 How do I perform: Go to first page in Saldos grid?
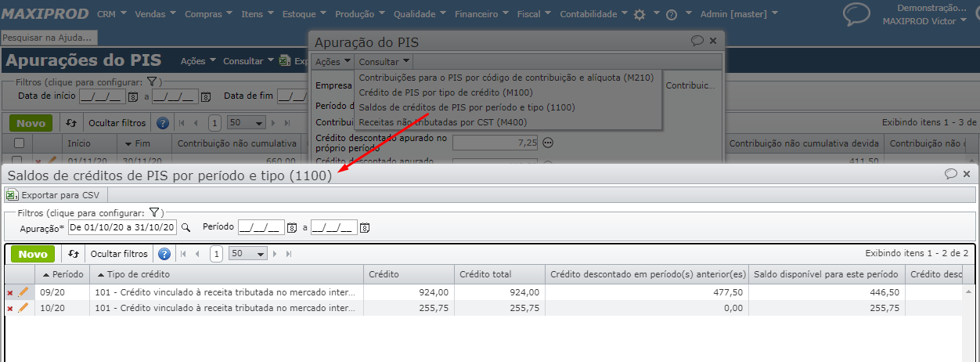(183, 254)
